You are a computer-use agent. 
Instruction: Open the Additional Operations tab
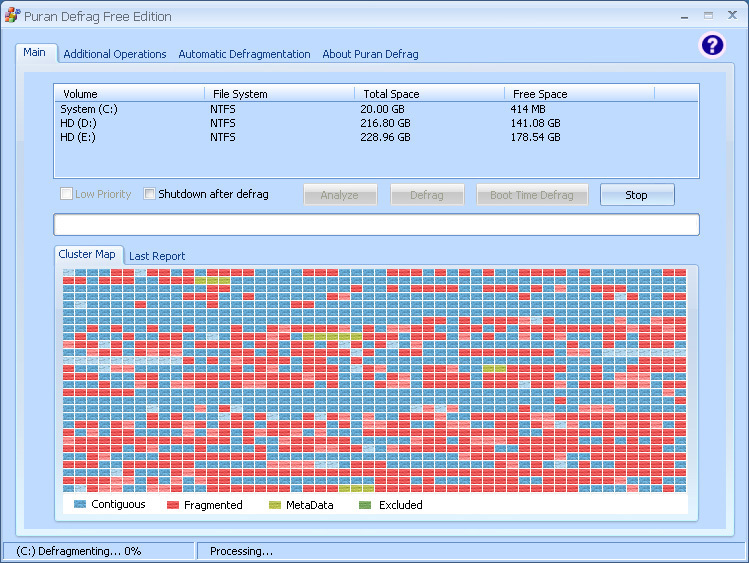coord(115,54)
